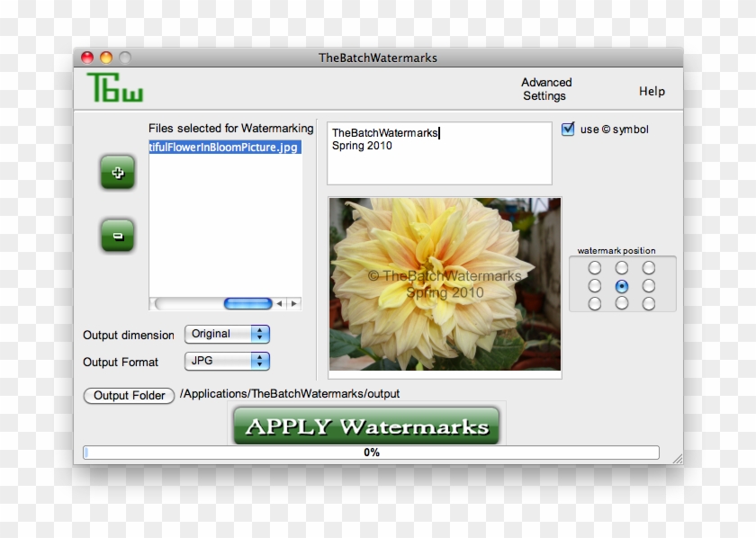Click the TBW logo icon
The height and width of the screenshot is (538, 756).
click(115, 87)
